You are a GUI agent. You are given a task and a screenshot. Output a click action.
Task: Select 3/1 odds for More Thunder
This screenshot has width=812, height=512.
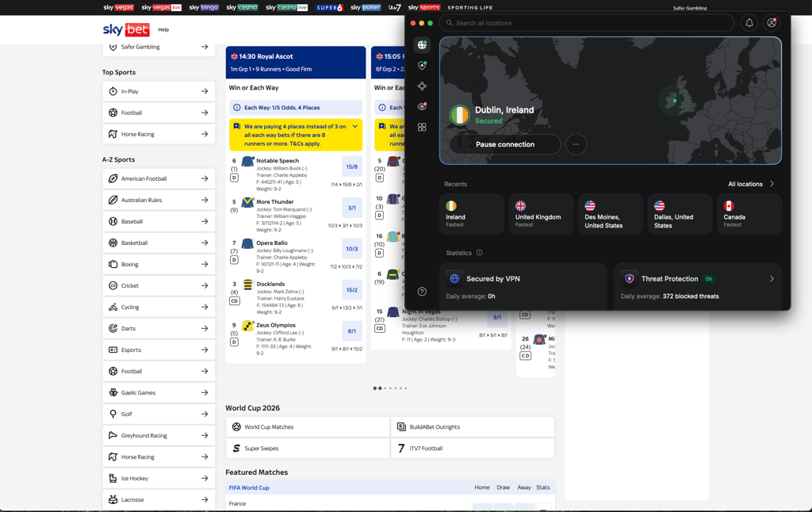(351, 208)
